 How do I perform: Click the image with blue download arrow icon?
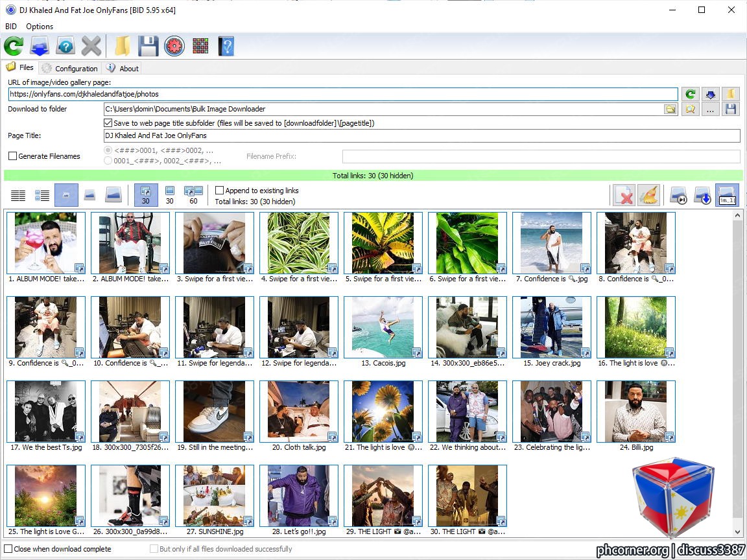703,195
